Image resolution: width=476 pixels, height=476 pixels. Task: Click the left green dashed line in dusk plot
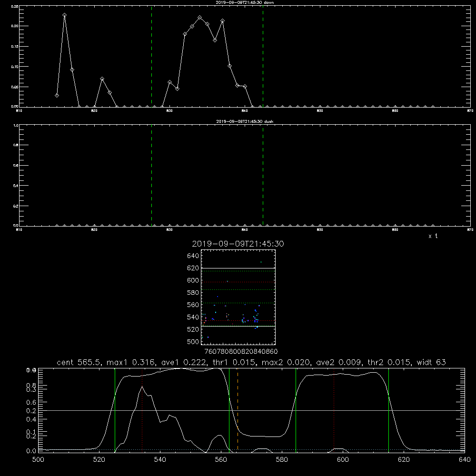pos(151,175)
